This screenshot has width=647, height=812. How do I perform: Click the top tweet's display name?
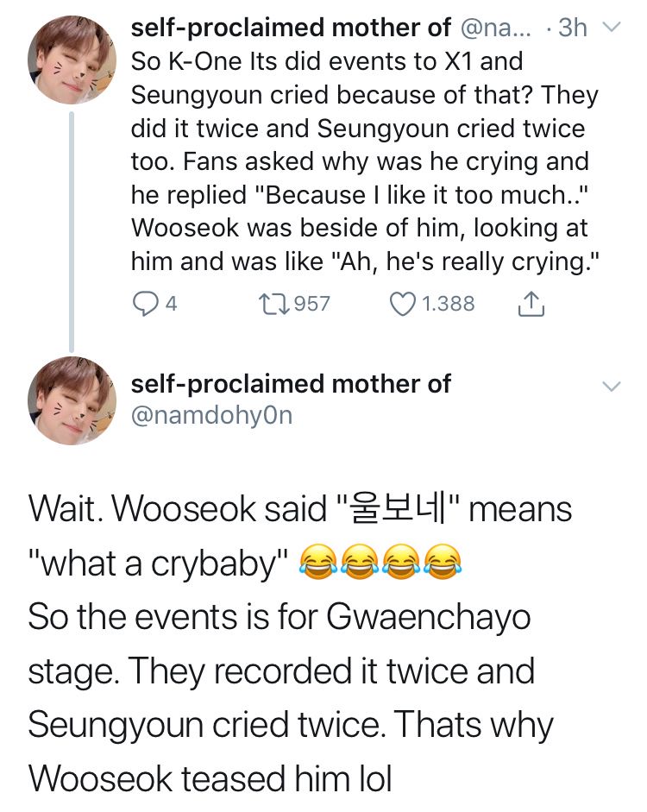click(290, 28)
